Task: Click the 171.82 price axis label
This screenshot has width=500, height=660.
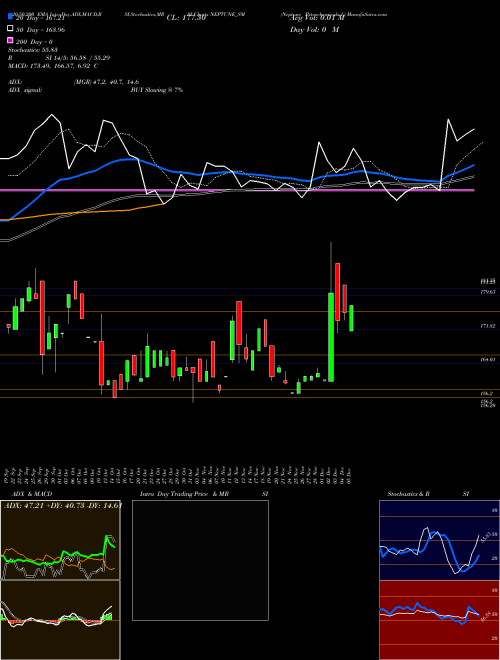Action: click(x=487, y=326)
